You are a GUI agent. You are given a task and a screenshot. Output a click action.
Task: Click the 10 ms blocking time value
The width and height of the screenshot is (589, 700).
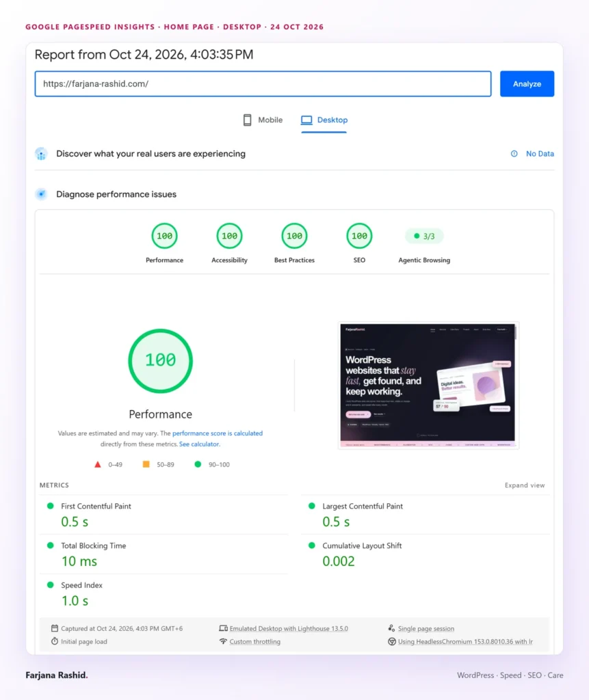(79, 562)
